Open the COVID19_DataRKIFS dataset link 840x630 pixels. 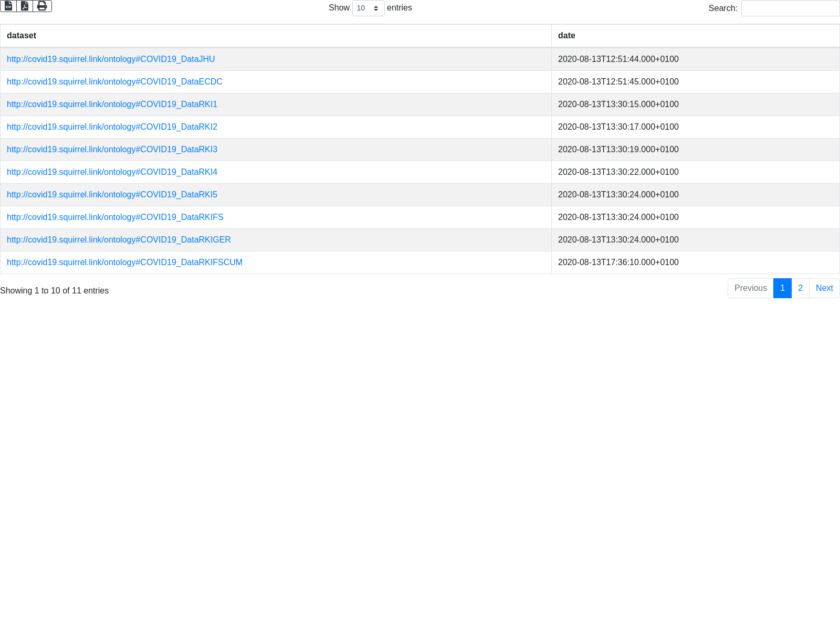(115, 217)
